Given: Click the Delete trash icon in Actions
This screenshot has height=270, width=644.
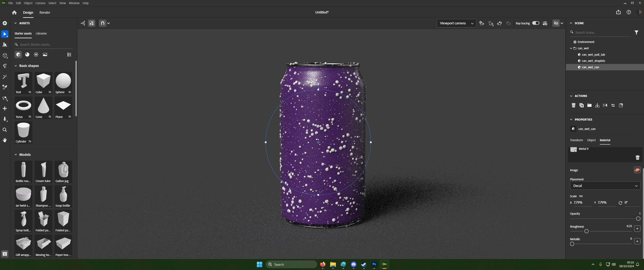Looking at the screenshot, I should 573,105.
